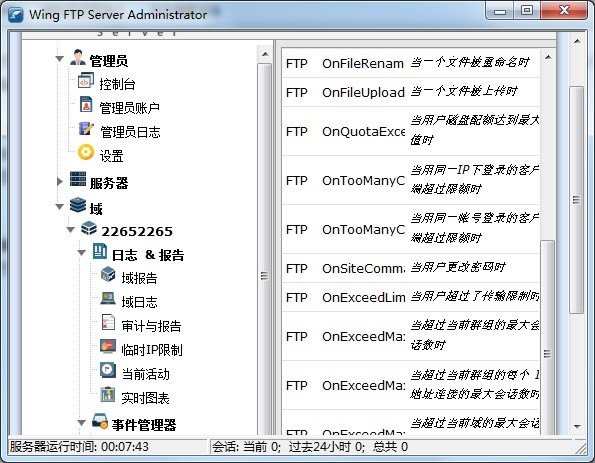Click the 日志 & 报告 icon
Image resolution: width=595 pixels, height=463 pixels.
[x=100, y=251]
